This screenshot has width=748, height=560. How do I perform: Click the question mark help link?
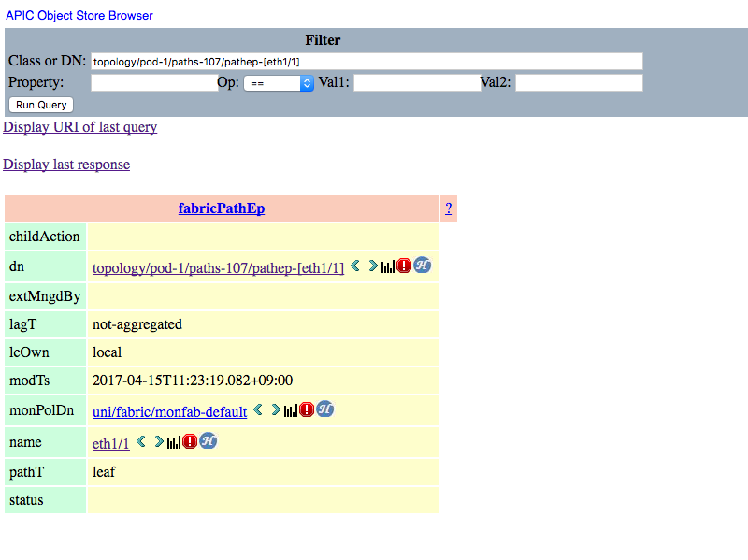click(448, 208)
